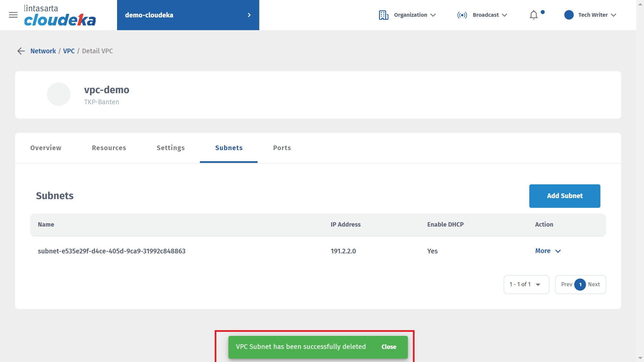Expand the More actions for subnet
Image resolution: width=644 pixels, height=362 pixels.
pos(548,251)
